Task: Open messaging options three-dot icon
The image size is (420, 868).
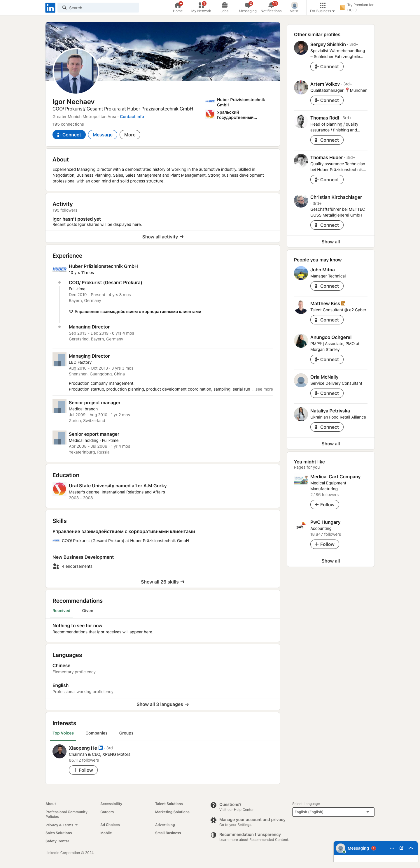Action: [x=392, y=848]
